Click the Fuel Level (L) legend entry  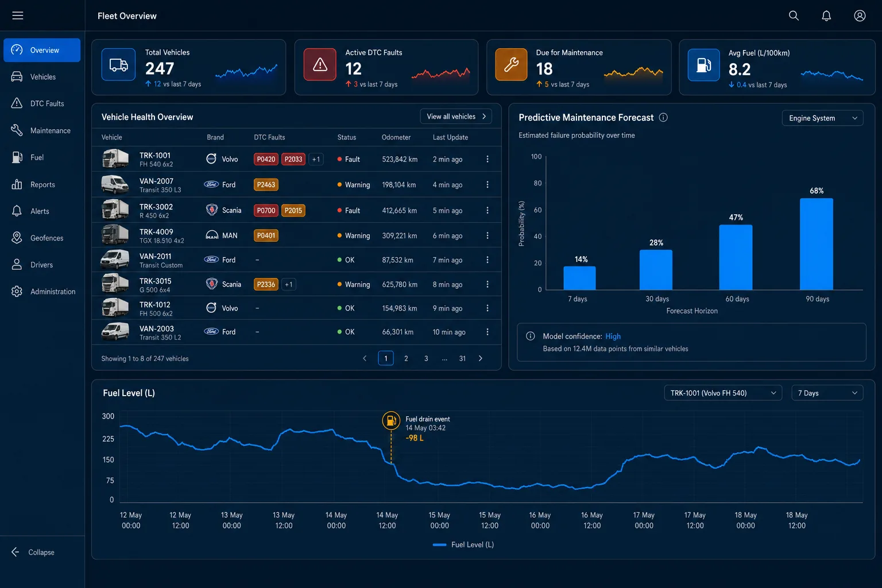pyautogui.click(x=463, y=544)
